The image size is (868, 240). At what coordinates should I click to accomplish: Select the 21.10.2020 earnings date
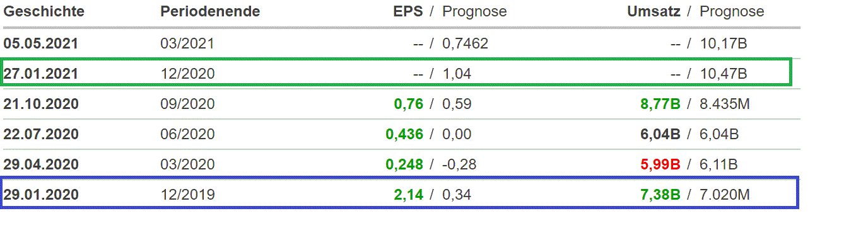pos(41,104)
